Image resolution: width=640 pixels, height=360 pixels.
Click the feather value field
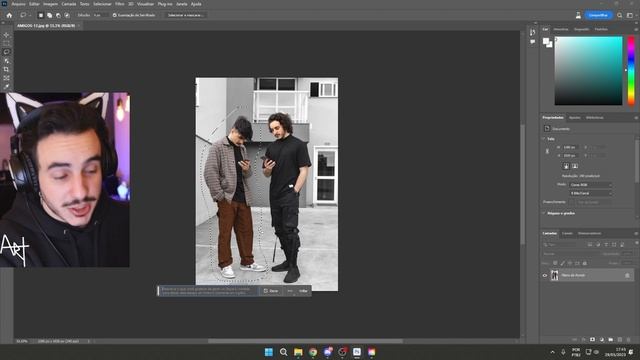[x=100, y=15]
